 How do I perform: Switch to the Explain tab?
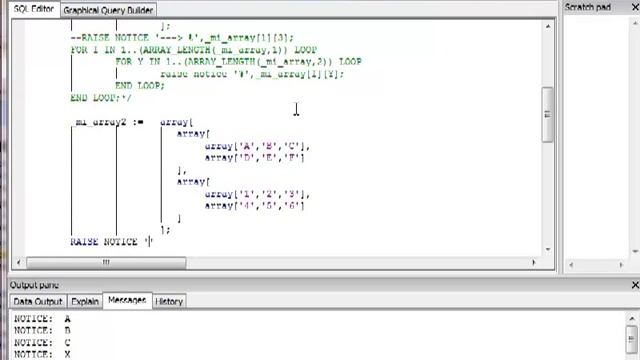click(85, 302)
